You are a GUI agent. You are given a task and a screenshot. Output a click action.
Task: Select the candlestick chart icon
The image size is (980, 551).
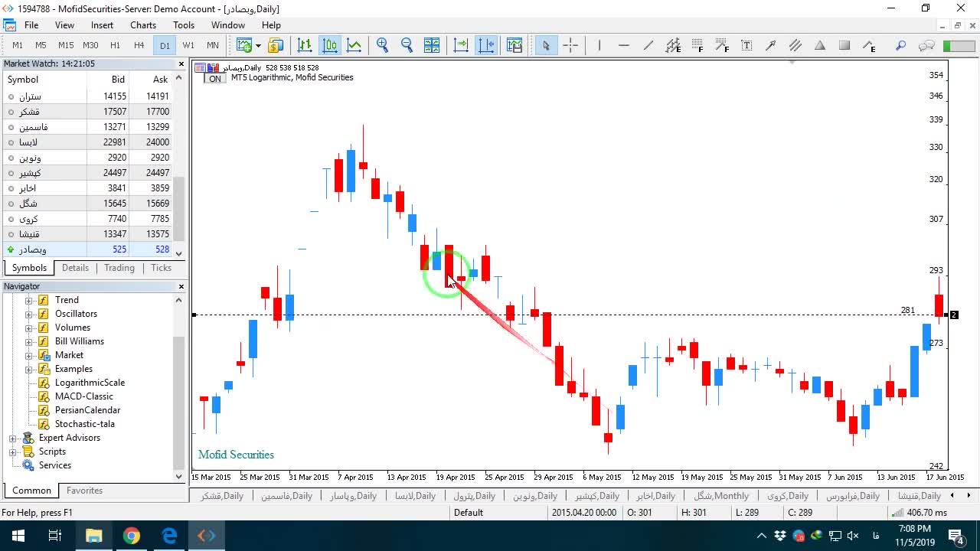(x=330, y=45)
